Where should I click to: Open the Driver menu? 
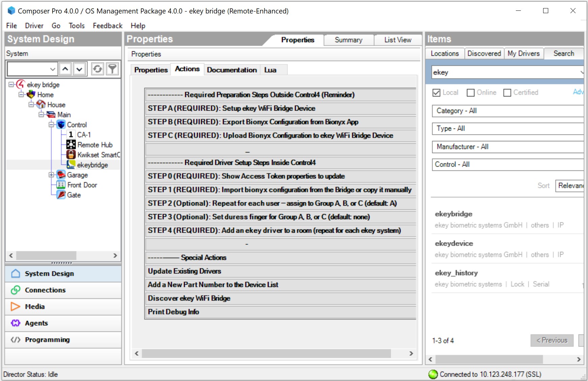(x=34, y=26)
